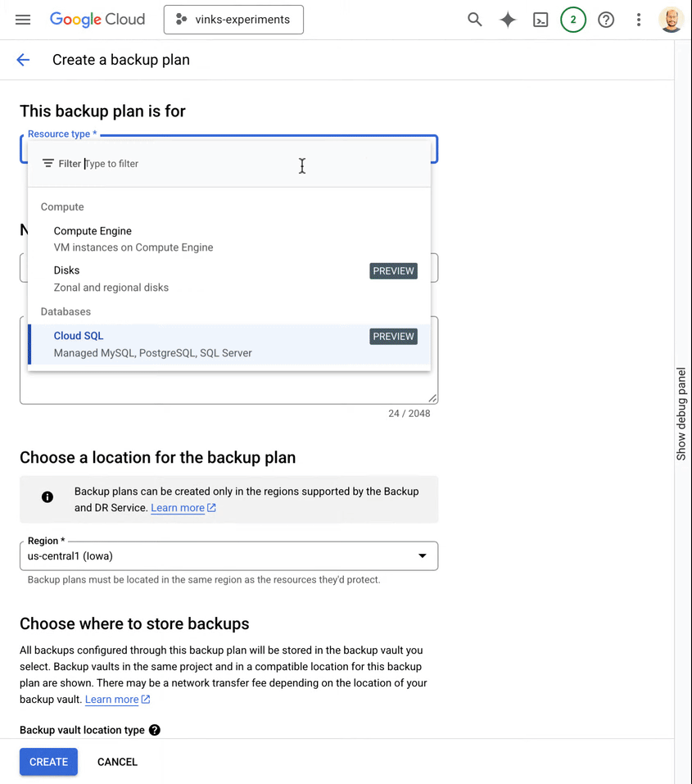Activate Cloud Shell terminal icon

pyautogui.click(x=540, y=20)
